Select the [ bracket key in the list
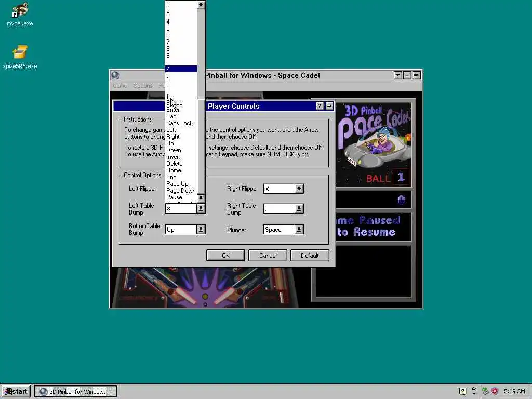This screenshot has width=532, height=399. pos(181,89)
